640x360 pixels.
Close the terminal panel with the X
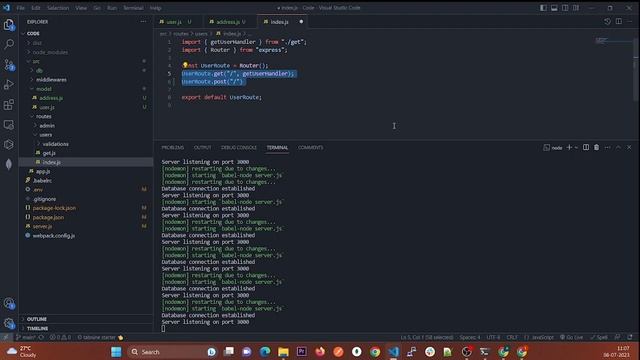[629, 147]
